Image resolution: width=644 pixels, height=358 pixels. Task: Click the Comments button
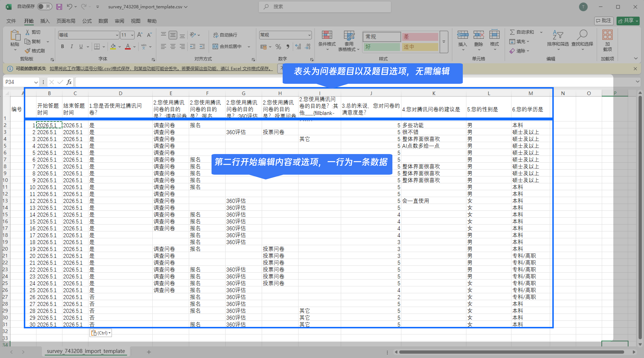coord(604,21)
